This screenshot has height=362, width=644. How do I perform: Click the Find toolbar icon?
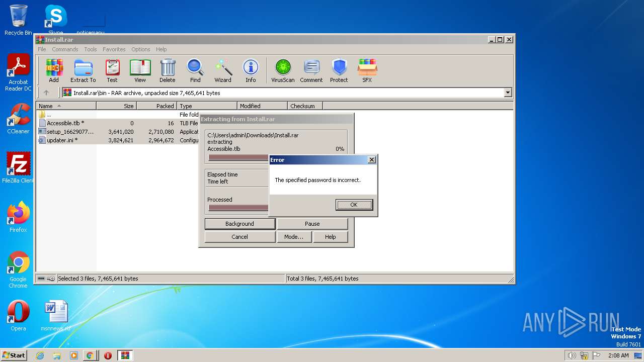coord(195,70)
